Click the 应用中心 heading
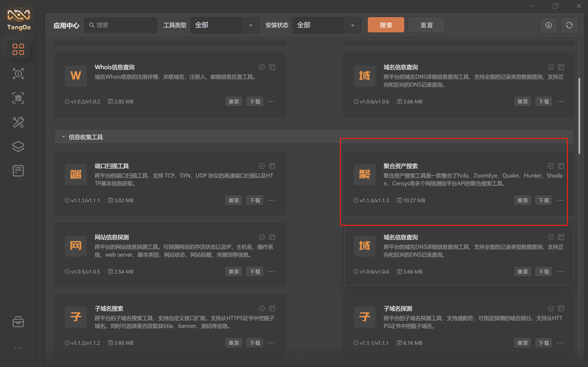 point(66,25)
